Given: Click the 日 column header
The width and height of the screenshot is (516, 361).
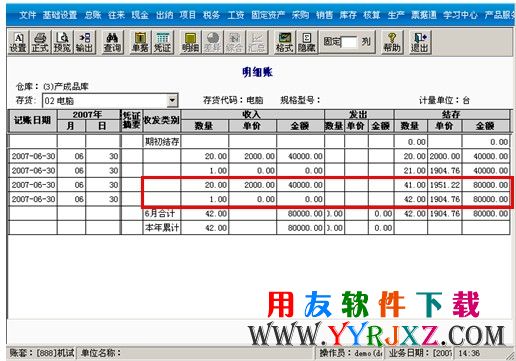Looking at the screenshot, I should [x=102, y=126].
